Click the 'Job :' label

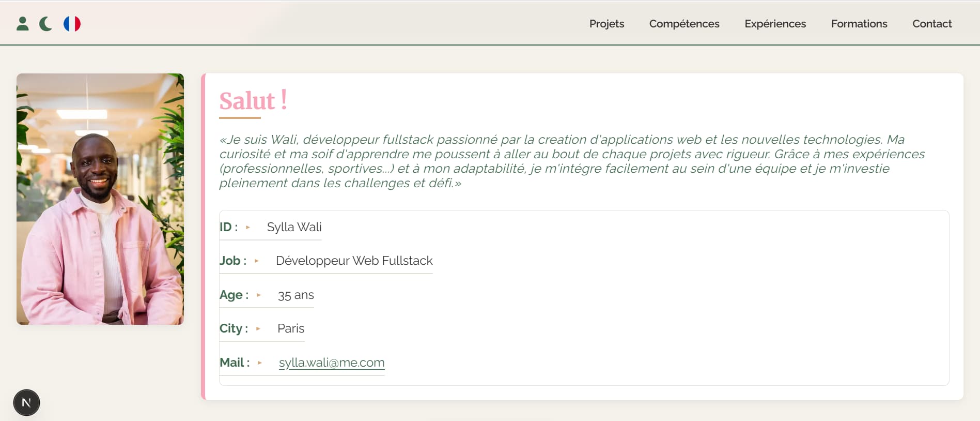click(x=233, y=261)
